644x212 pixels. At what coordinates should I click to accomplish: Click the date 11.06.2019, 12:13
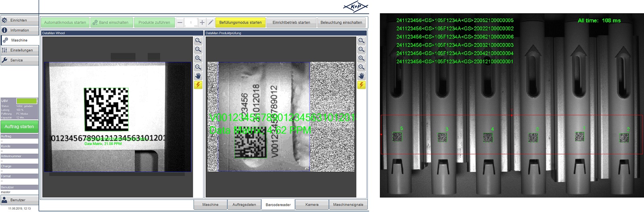(19, 208)
